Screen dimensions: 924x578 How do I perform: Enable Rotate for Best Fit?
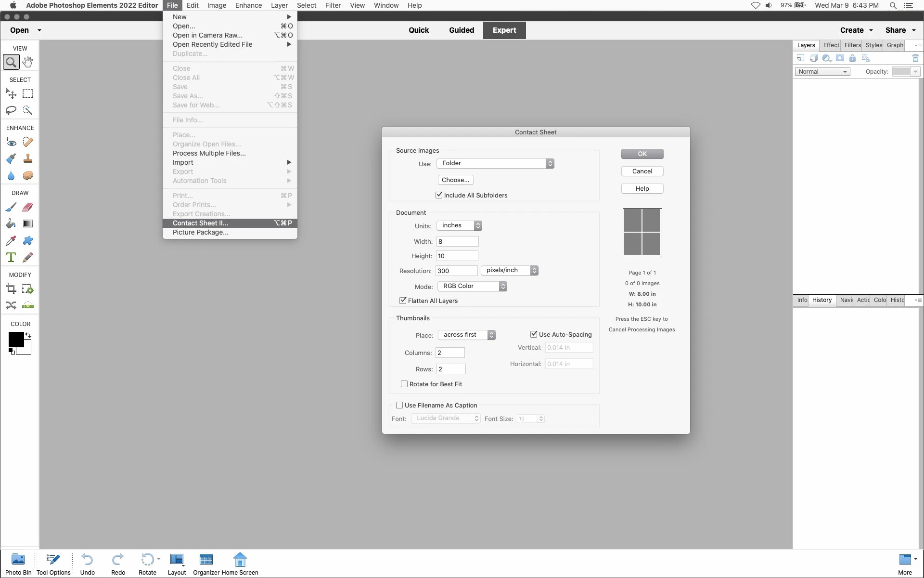(404, 384)
